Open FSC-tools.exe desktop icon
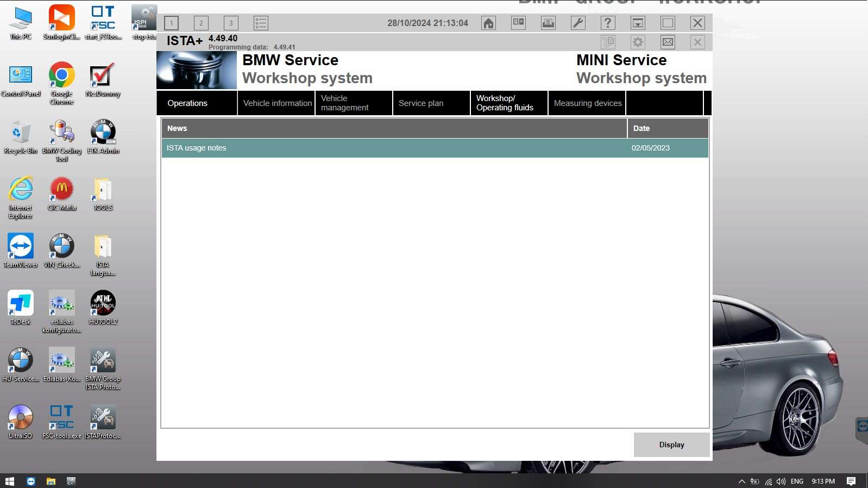Screen dimensions: 868x488 [x=62, y=422]
